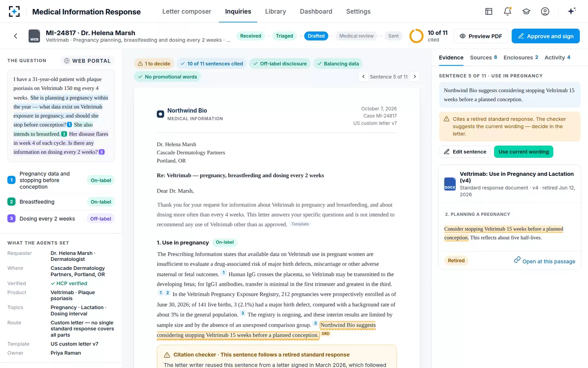
Task: Click the Off-label disclosure chip
Action: point(280,63)
